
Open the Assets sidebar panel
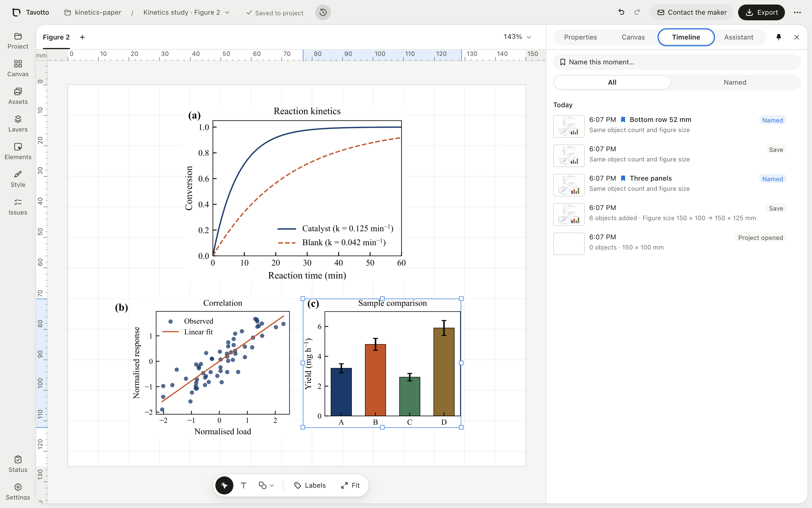[18, 96]
